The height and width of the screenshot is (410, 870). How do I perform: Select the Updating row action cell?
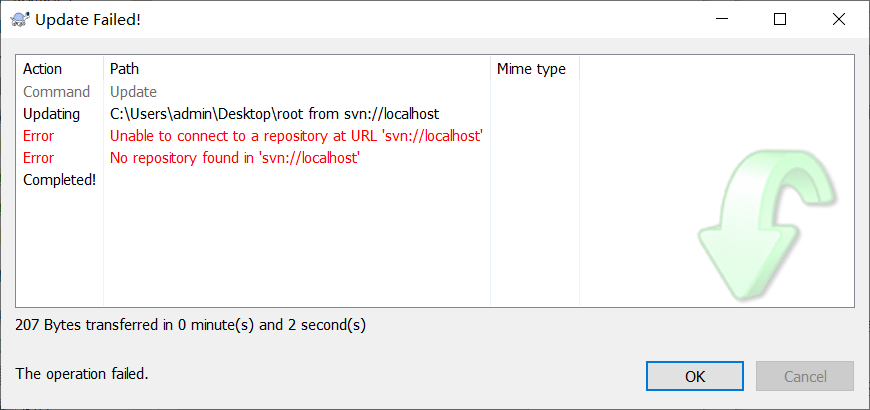[52, 114]
